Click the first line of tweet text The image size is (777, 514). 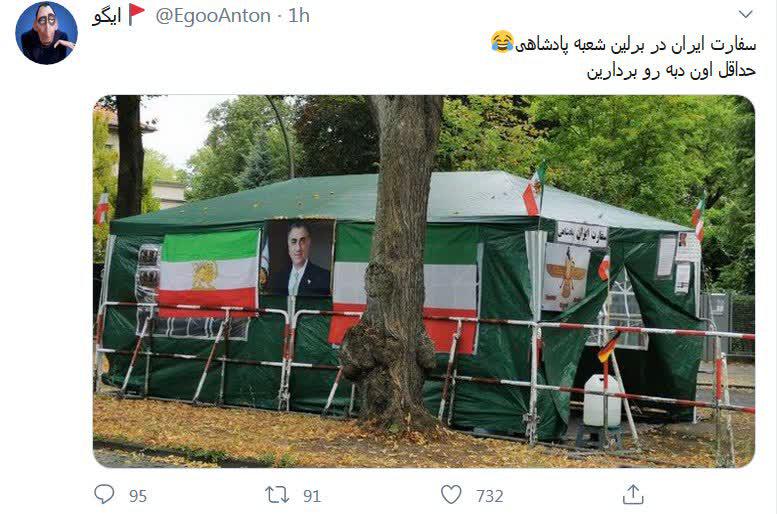635,44
